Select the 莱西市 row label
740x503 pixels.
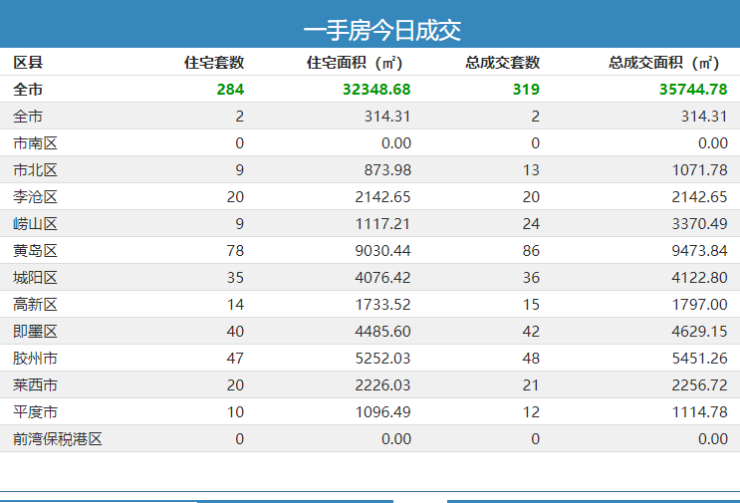coord(35,385)
